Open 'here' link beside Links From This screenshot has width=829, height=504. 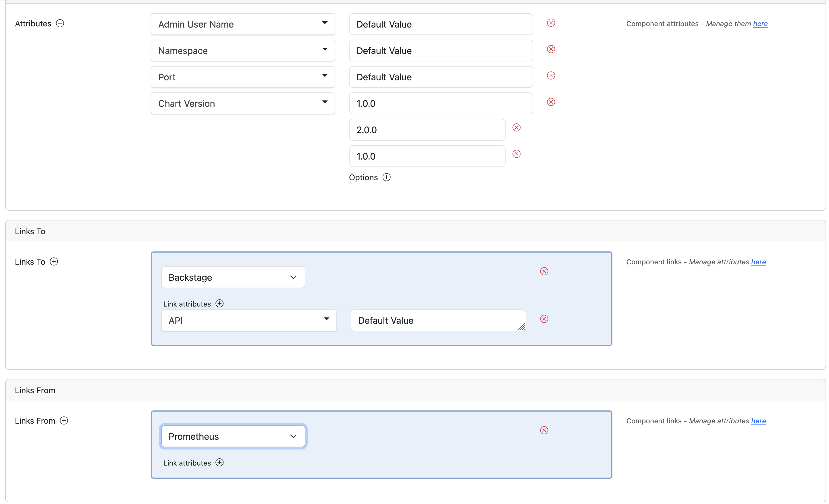pyautogui.click(x=758, y=421)
